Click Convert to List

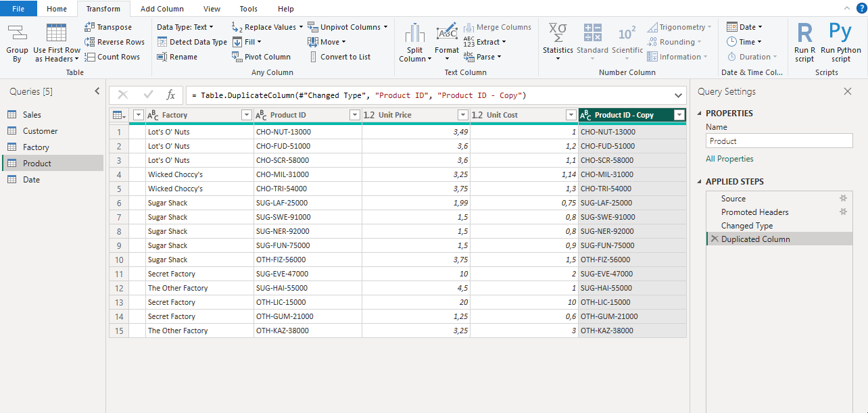[x=339, y=57]
